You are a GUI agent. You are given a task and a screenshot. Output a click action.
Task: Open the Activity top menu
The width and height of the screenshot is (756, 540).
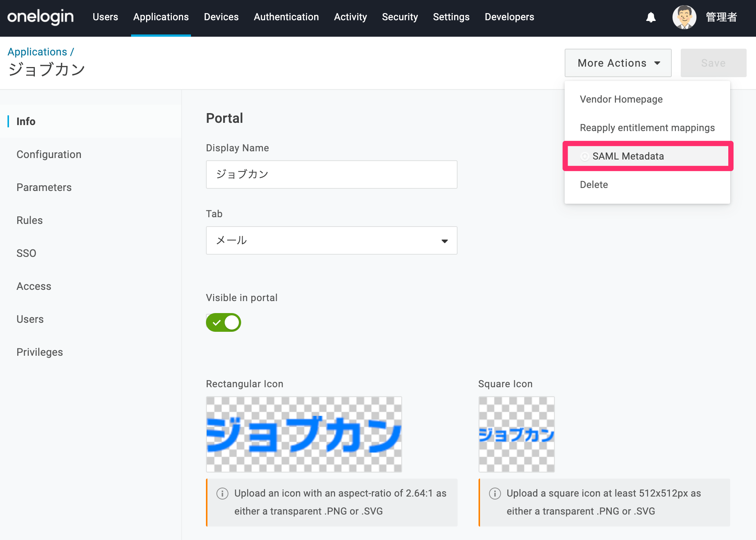click(350, 17)
